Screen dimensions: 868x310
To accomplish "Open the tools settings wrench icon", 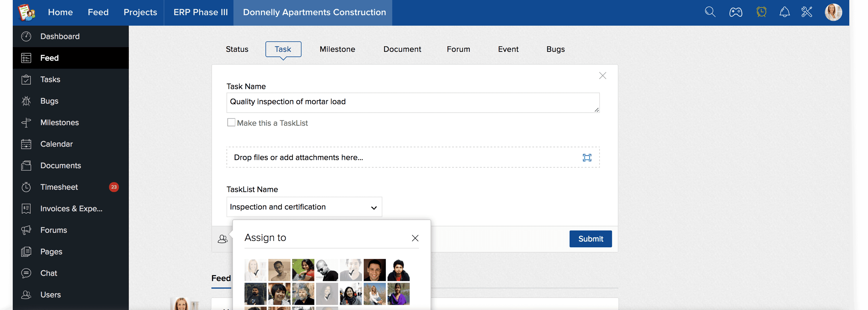I will tap(807, 12).
